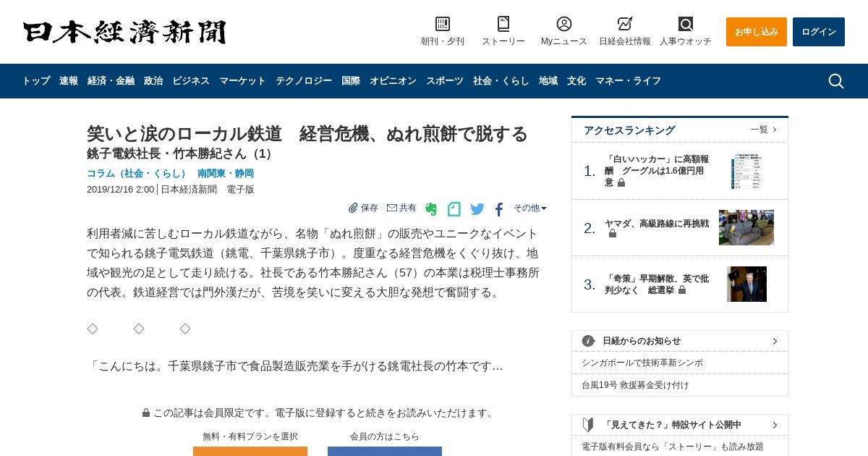Click アクセスランキング heading
The height and width of the screenshot is (456, 868).
[629, 130]
